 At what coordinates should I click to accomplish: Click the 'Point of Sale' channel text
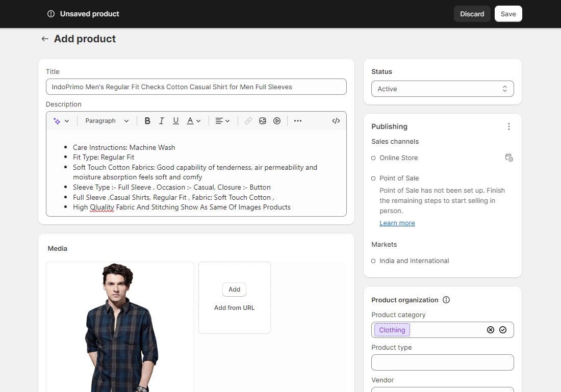399,178
